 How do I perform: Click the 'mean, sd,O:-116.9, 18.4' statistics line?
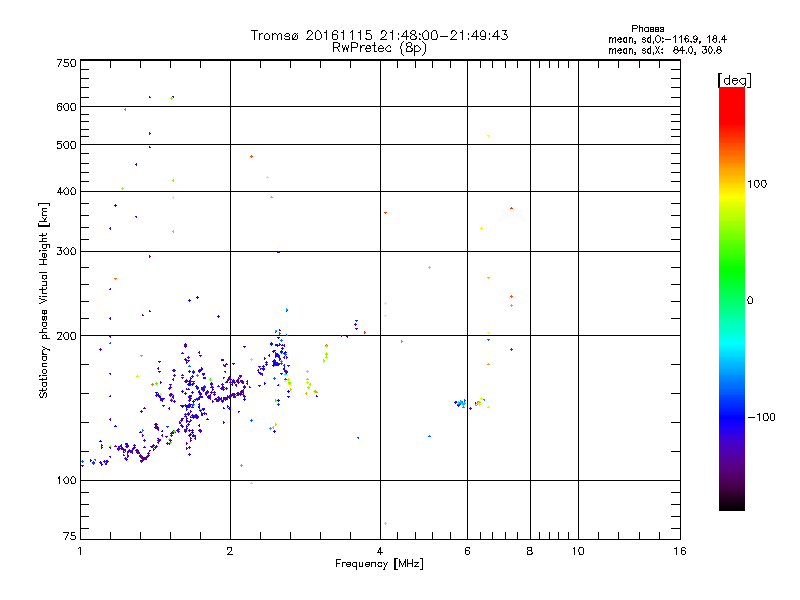pos(667,39)
